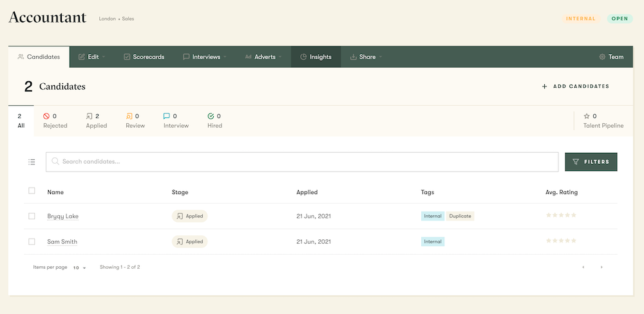Open the Insights tab
The height and width of the screenshot is (314, 644).
[x=316, y=57]
